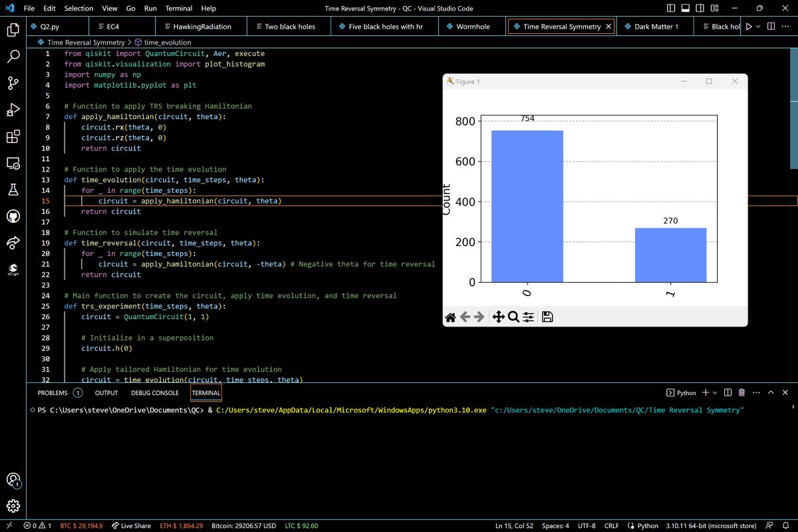Click Live Share in the status bar
798x532 pixels.
tap(132, 525)
